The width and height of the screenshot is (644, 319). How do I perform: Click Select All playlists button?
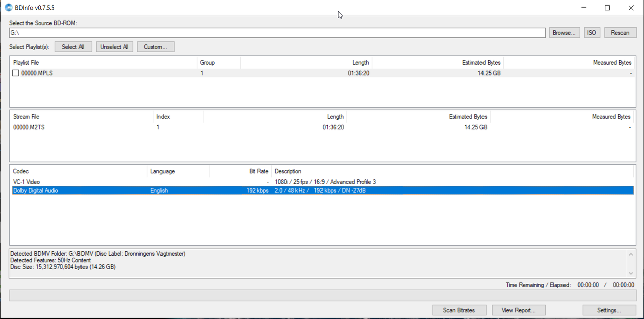[x=73, y=47]
